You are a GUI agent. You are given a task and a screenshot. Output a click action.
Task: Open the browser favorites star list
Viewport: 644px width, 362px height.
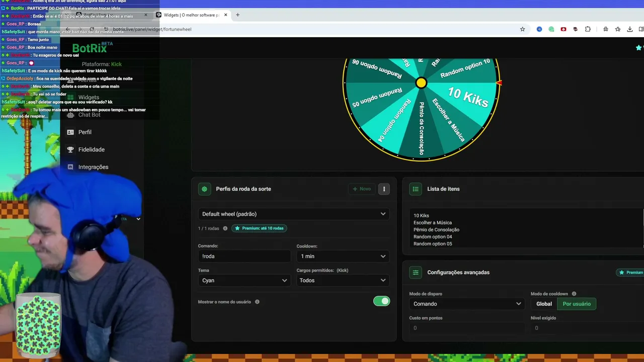[x=618, y=29]
